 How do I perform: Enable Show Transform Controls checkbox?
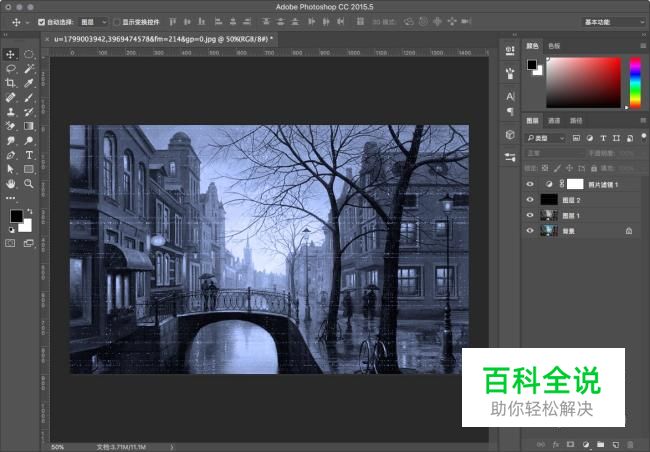pyautogui.click(x=117, y=22)
